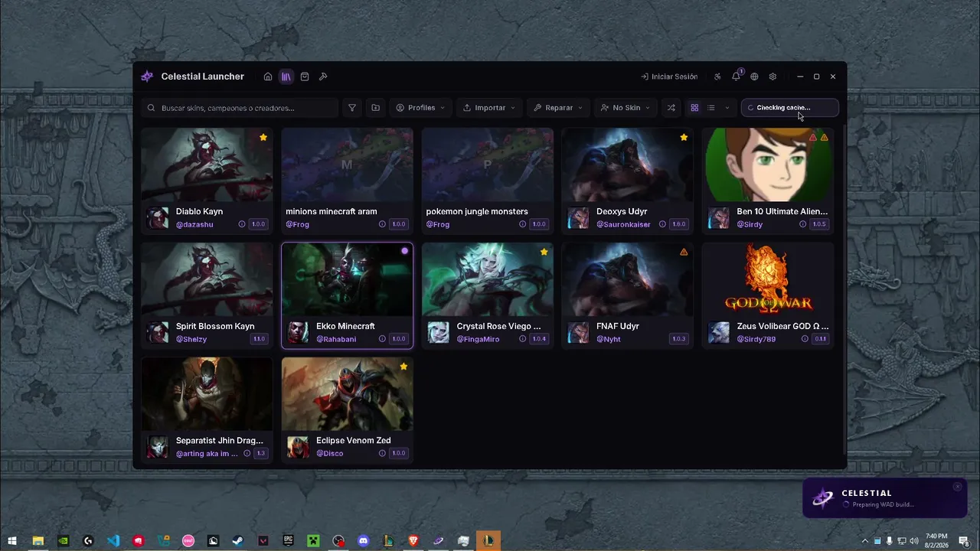Click version badge 1.0.3 on FNAF Udyr

678,339
